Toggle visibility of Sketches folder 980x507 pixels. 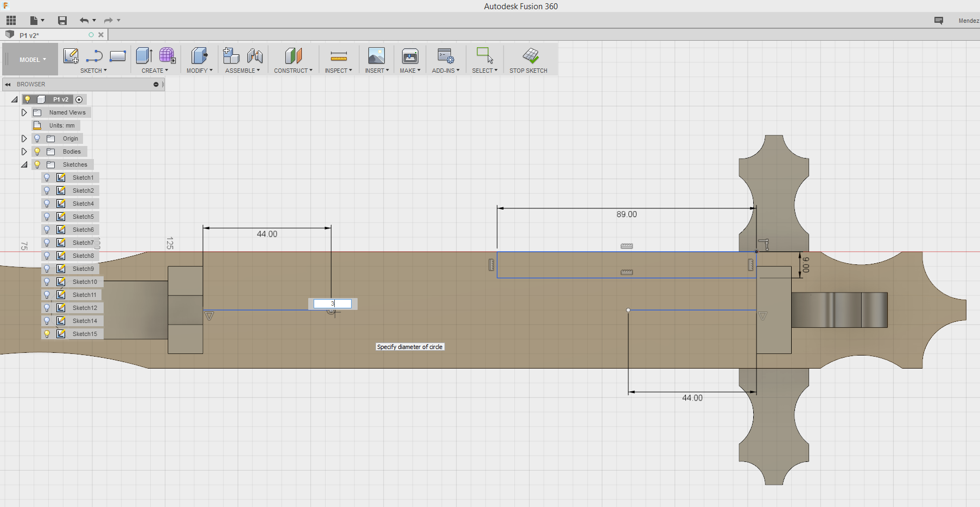click(x=37, y=164)
